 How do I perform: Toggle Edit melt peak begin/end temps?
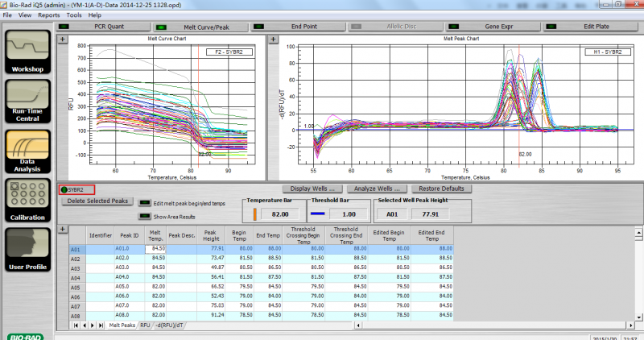(x=145, y=203)
